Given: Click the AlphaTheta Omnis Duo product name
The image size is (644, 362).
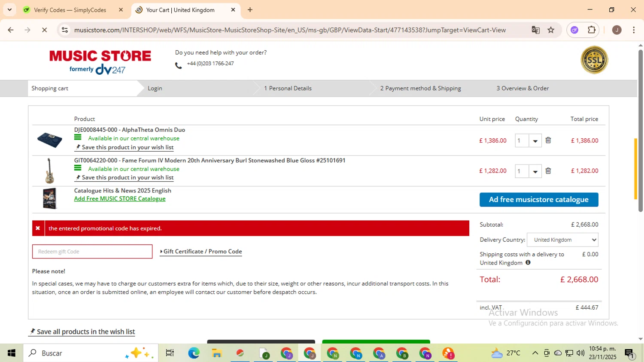Looking at the screenshot, I should click(130, 130).
